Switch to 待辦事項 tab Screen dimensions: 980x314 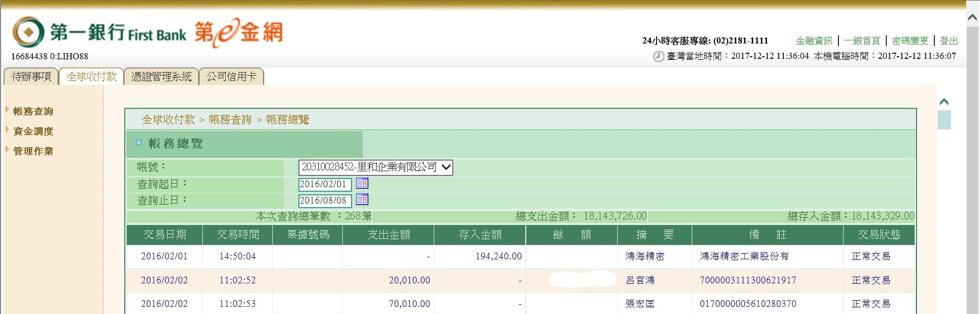pyautogui.click(x=31, y=77)
